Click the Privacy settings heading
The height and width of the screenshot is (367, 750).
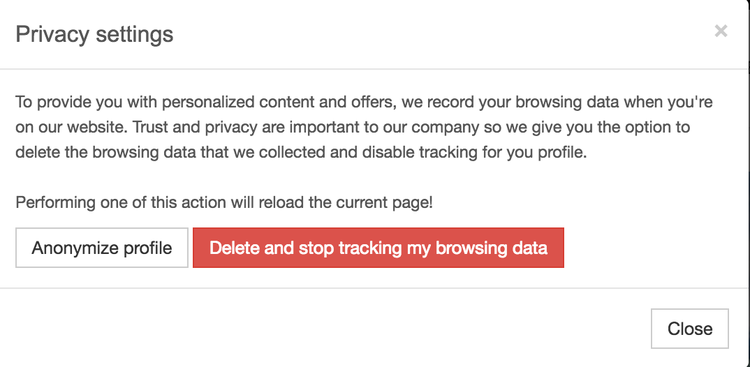coord(94,34)
